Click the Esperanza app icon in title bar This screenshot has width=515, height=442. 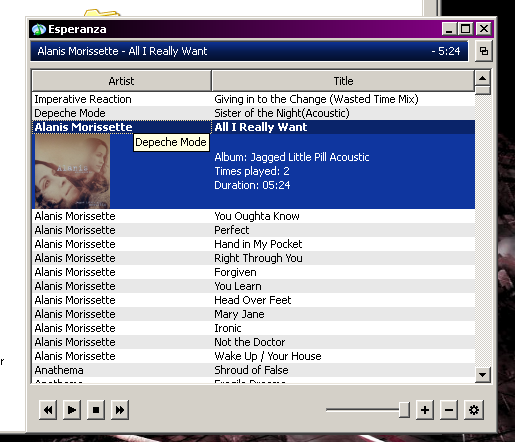tap(39, 29)
